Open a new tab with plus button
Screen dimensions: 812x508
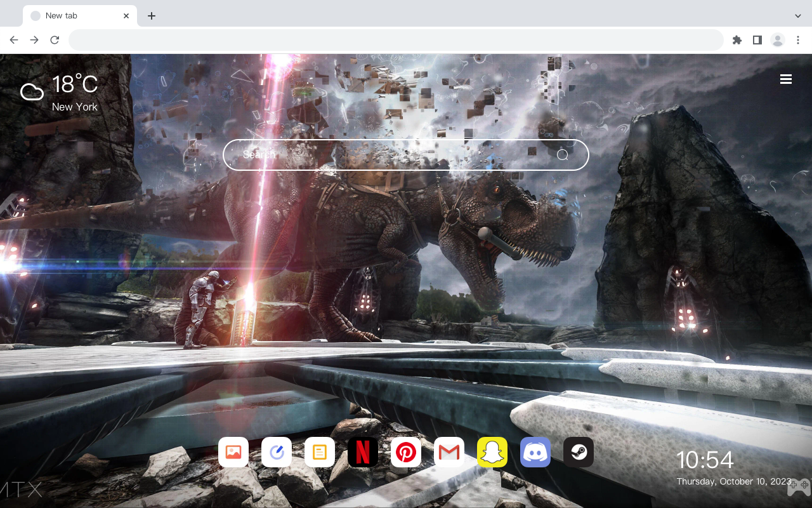coord(151,16)
